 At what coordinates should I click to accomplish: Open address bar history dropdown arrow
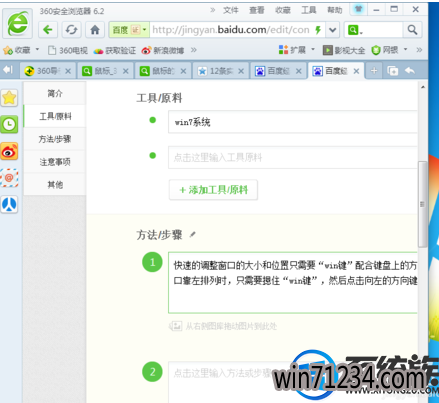point(333,30)
